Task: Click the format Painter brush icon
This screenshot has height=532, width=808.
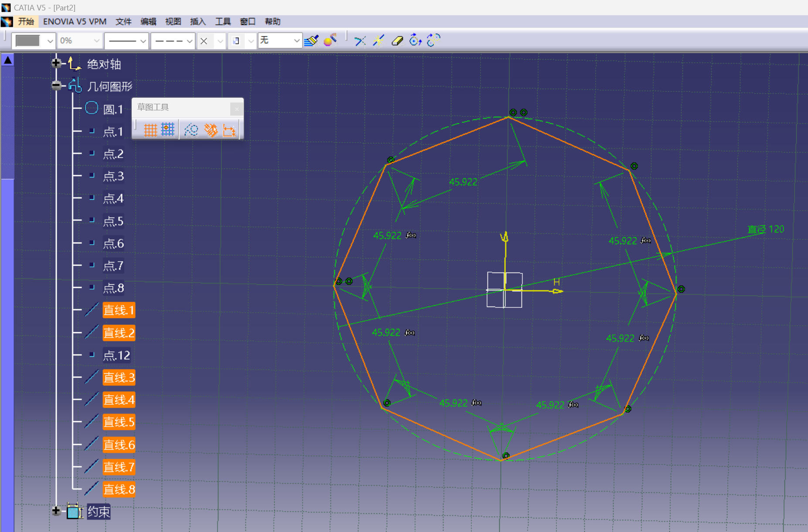Action: pyautogui.click(x=311, y=41)
